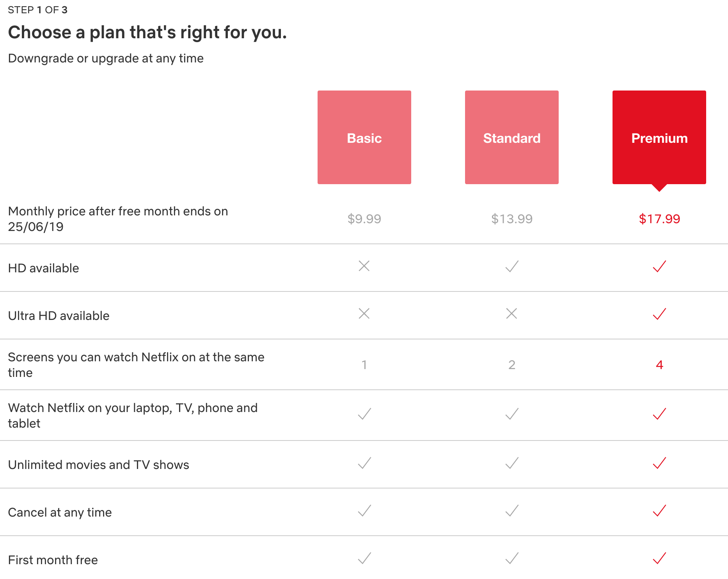Click the 1 screen value for Basic
The image size is (728, 579).
click(x=364, y=365)
